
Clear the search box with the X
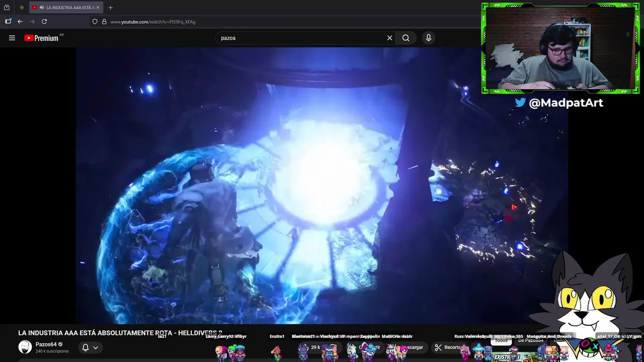(389, 38)
